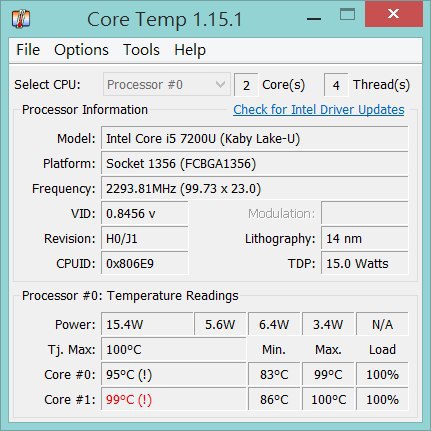Click the 3.4W power reading
Screen dimensions: 431x431
click(328, 324)
